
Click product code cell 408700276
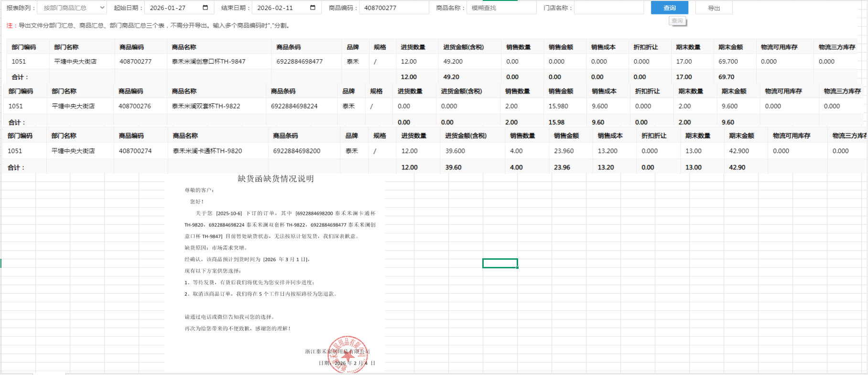tap(135, 106)
